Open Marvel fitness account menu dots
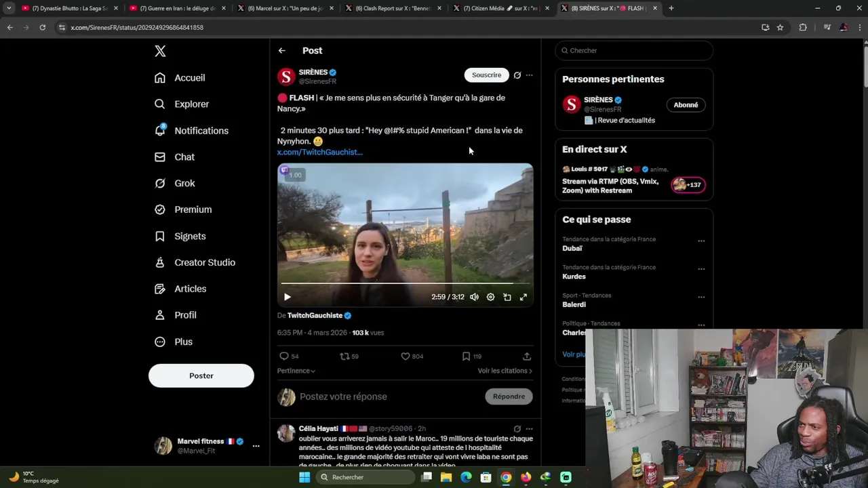The image size is (868, 488). (256, 446)
